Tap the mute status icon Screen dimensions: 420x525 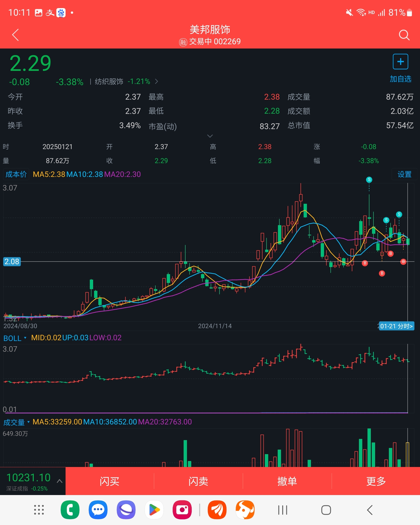pyautogui.click(x=349, y=13)
